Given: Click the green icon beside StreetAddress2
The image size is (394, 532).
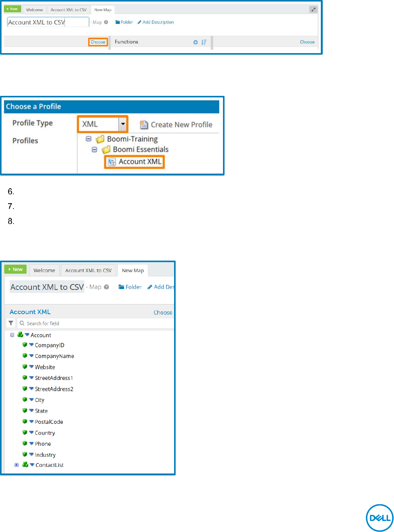Looking at the screenshot, I should click(x=25, y=388).
